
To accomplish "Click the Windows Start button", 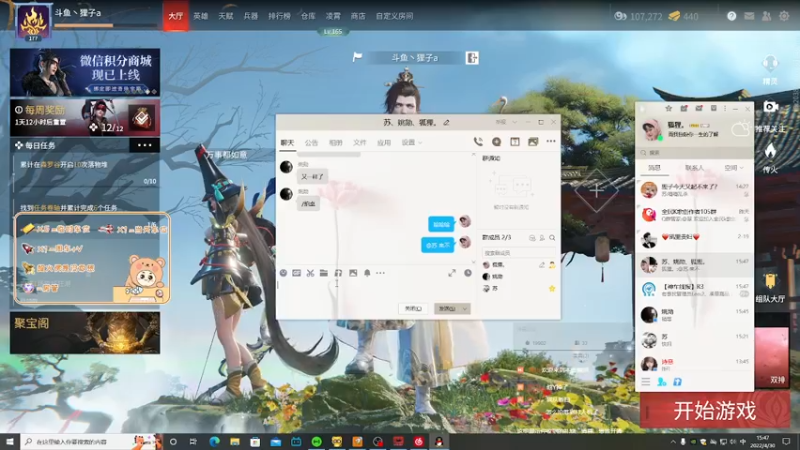I will [x=10, y=441].
